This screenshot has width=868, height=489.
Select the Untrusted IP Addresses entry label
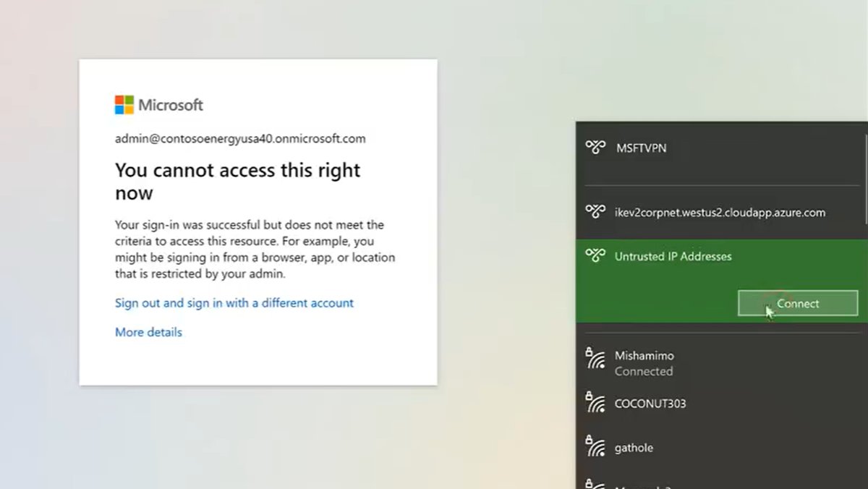pyautogui.click(x=673, y=256)
